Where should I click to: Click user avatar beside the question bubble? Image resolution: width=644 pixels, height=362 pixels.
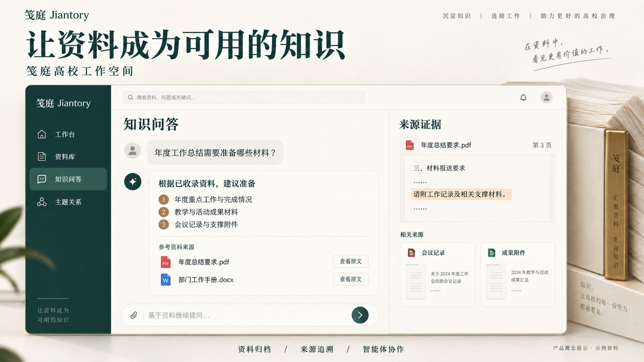coord(132,150)
